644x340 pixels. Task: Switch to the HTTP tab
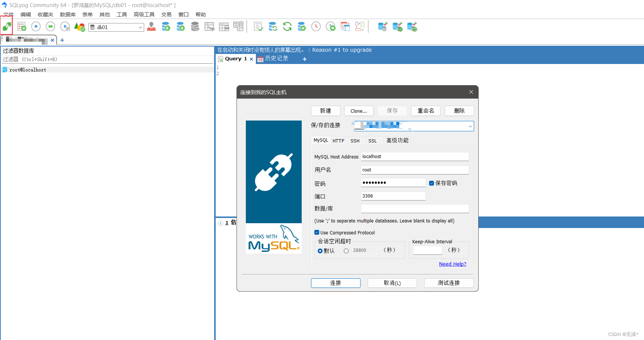[338, 141]
